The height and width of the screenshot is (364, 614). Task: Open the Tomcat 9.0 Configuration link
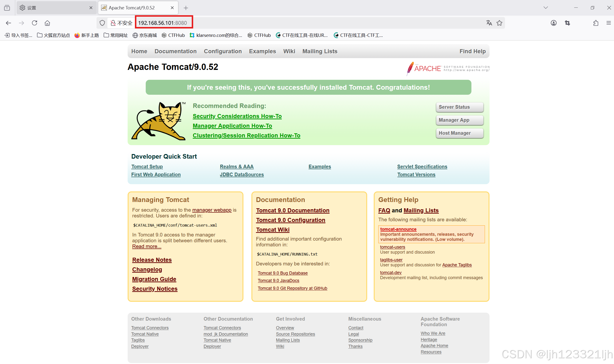pyautogui.click(x=290, y=220)
